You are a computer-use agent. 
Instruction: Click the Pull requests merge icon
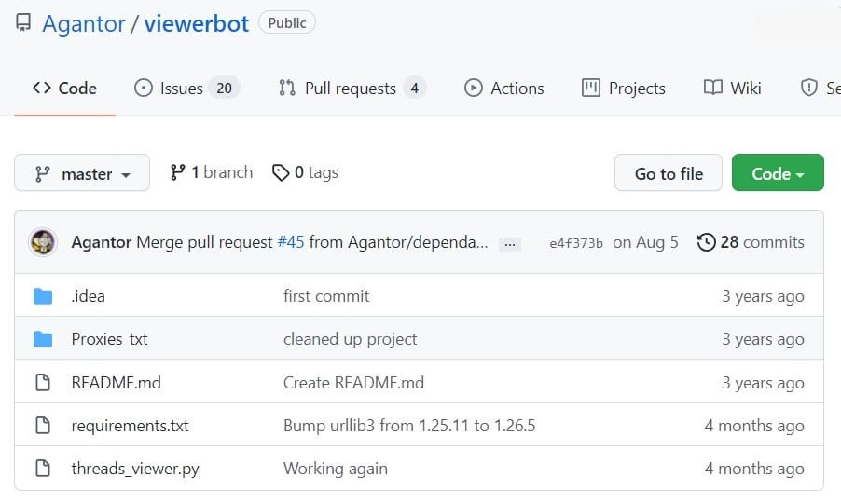[x=287, y=88]
